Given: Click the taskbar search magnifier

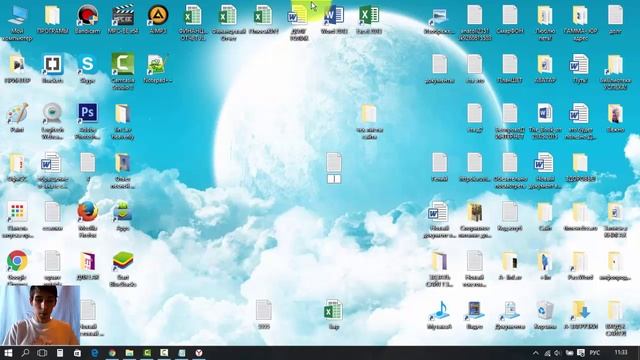Looking at the screenshot, I should [x=25, y=353].
